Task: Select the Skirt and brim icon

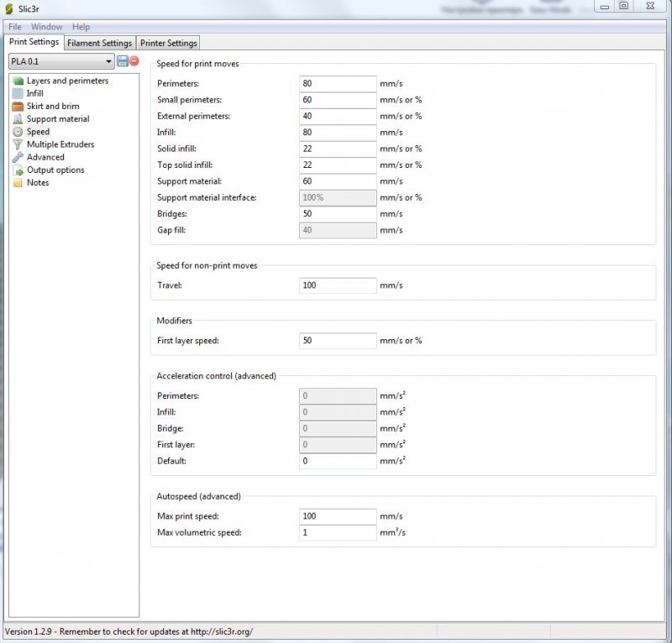Action: click(18, 107)
